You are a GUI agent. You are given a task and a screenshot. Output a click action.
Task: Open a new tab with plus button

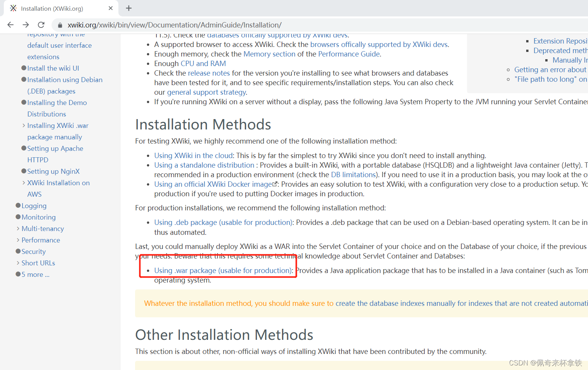[x=129, y=8]
